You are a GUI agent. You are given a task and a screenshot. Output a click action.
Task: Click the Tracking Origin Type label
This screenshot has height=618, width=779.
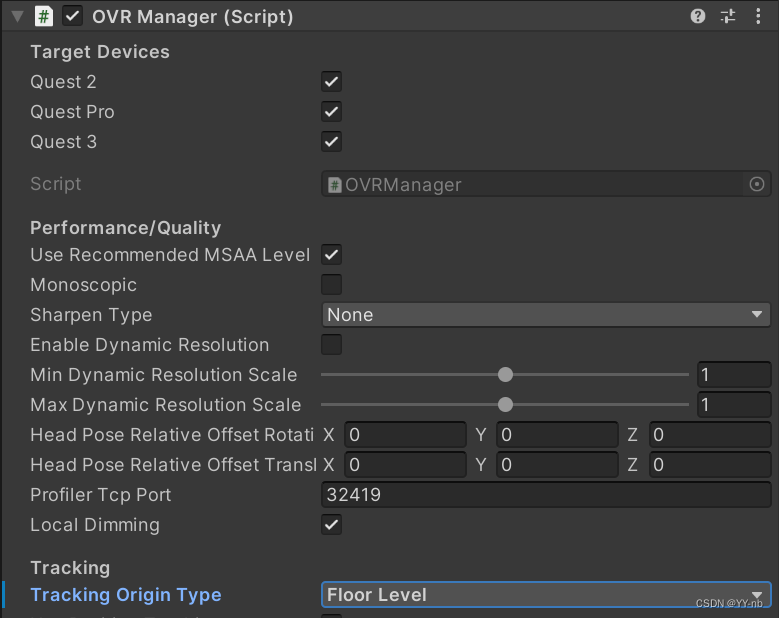[x=126, y=595]
